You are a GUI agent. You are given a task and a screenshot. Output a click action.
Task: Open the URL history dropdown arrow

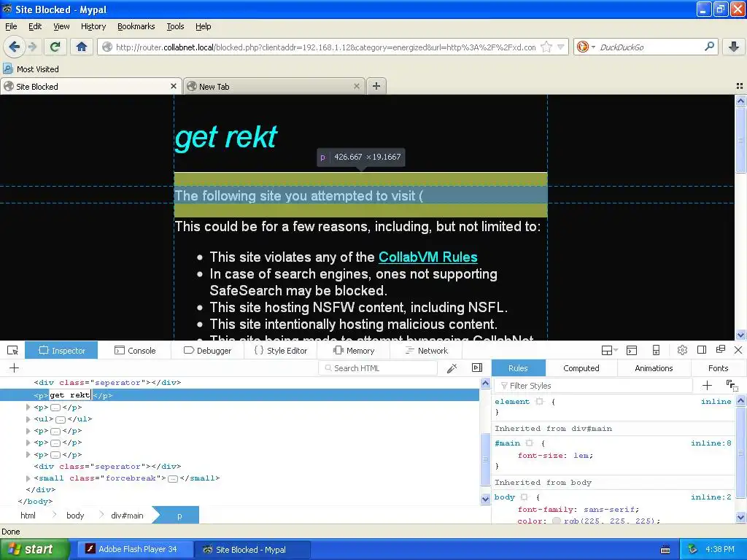coord(561,47)
